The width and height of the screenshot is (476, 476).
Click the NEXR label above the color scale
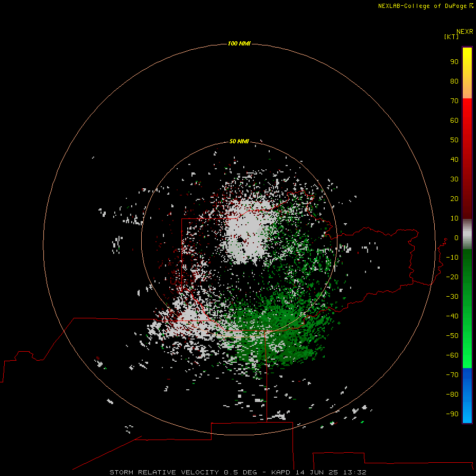(x=464, y=32)
